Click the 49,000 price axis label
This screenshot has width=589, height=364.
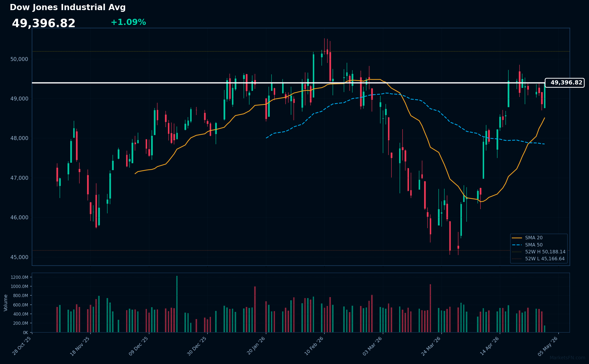click(19, 99)
